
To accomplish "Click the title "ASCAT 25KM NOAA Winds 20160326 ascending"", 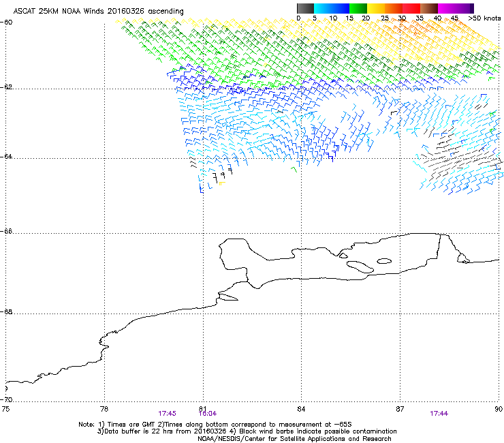I will point(98,11).
